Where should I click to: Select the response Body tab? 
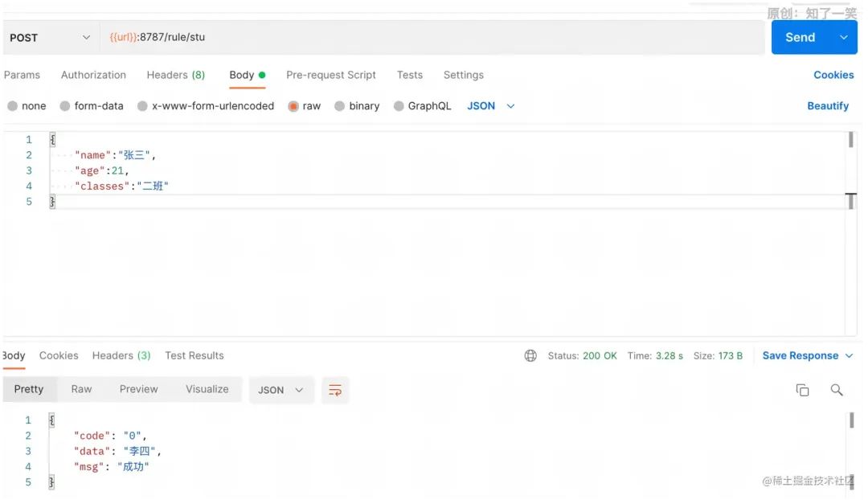pos(14,355)
